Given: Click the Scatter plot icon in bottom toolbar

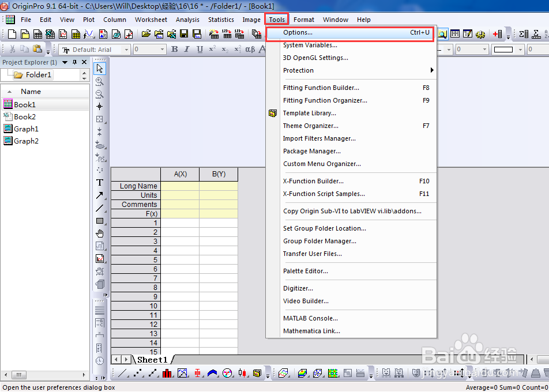Looking at the screenshot, I should click(x=138, y=374).
